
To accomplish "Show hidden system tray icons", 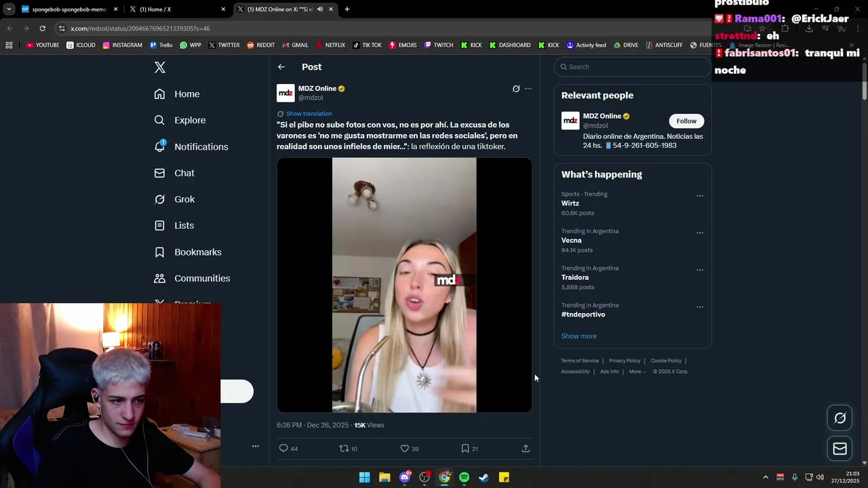I will tap(766, 477).
